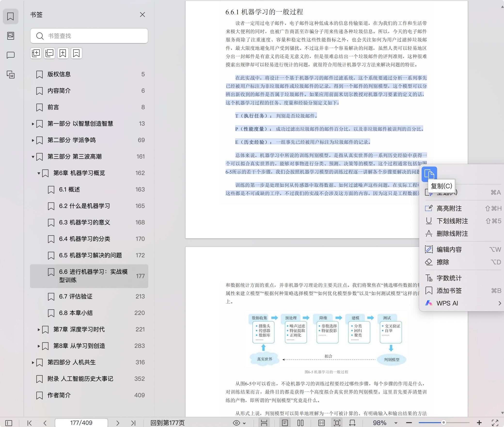Adjust the zoom slider handle

tap(444, 423)
